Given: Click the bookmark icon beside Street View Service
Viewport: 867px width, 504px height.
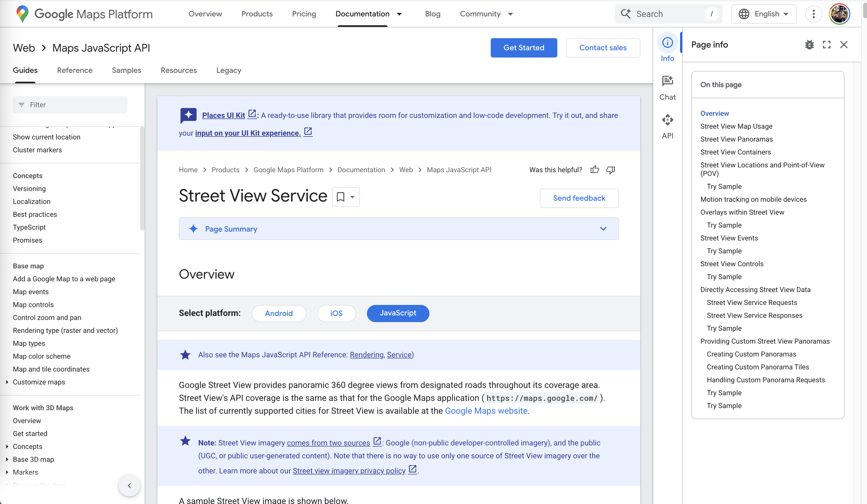Looking at the screenshot, I should click(340, 197).
